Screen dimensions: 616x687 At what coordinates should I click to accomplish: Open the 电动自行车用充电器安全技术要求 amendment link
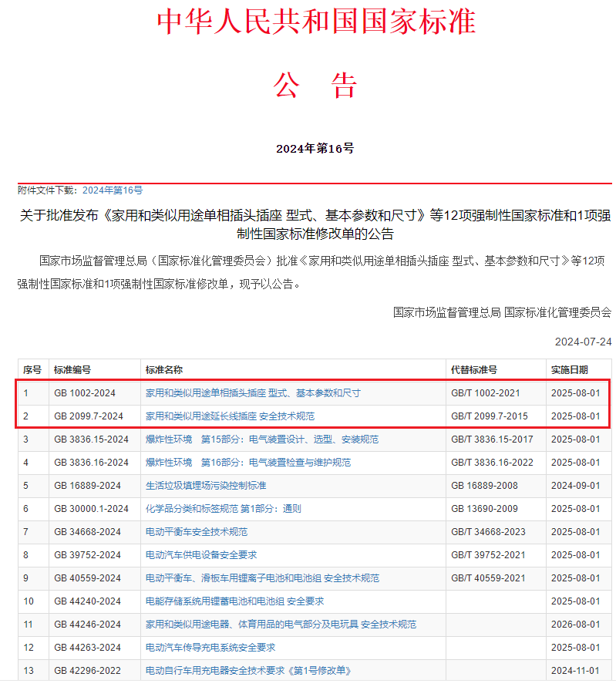(x=247, y=671)
